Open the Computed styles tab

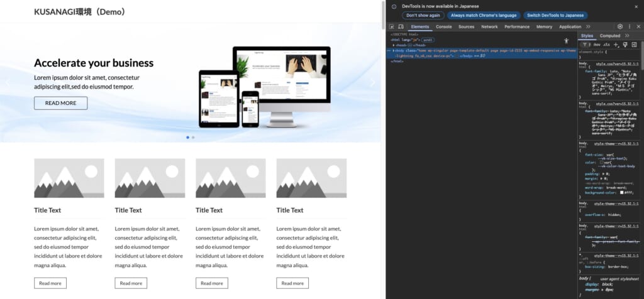click(609, 36)
